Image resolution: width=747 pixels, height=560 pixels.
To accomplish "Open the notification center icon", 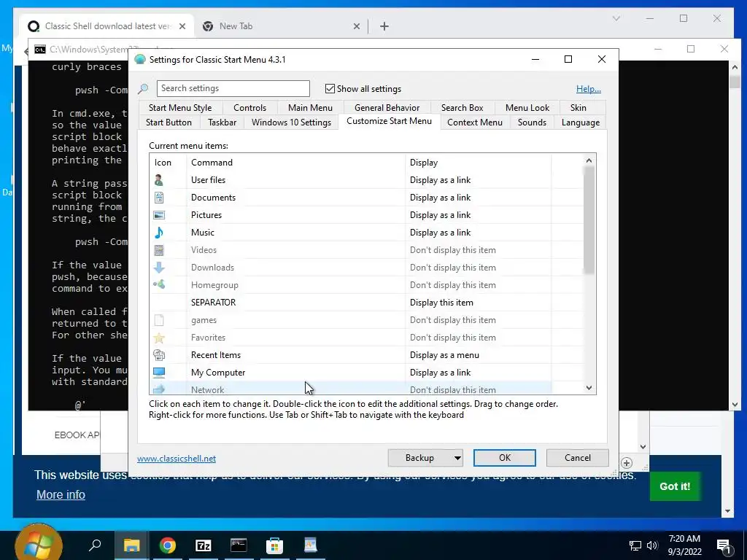I will pyautogui.click(x=724, y=545).
